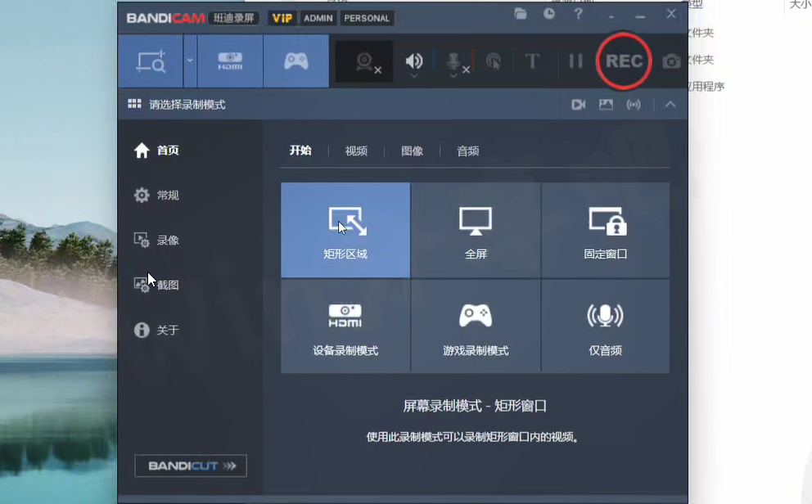
Task: Choose the 全屏 fullscreen recording tile
Action: pyautogui.click(x=476, y=232)
